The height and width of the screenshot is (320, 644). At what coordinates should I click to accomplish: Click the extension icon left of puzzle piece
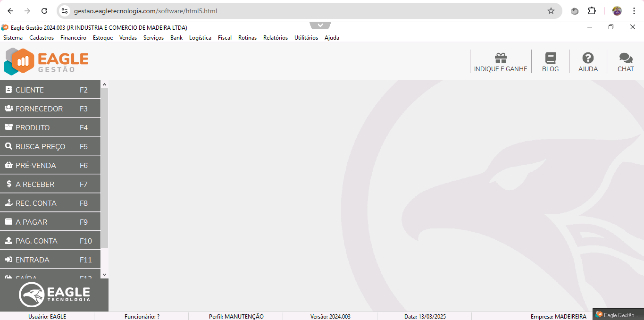point(575,11)
